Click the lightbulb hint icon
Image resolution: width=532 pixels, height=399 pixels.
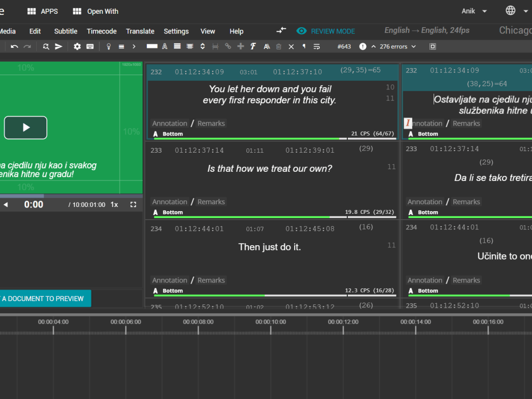(109, 46)
